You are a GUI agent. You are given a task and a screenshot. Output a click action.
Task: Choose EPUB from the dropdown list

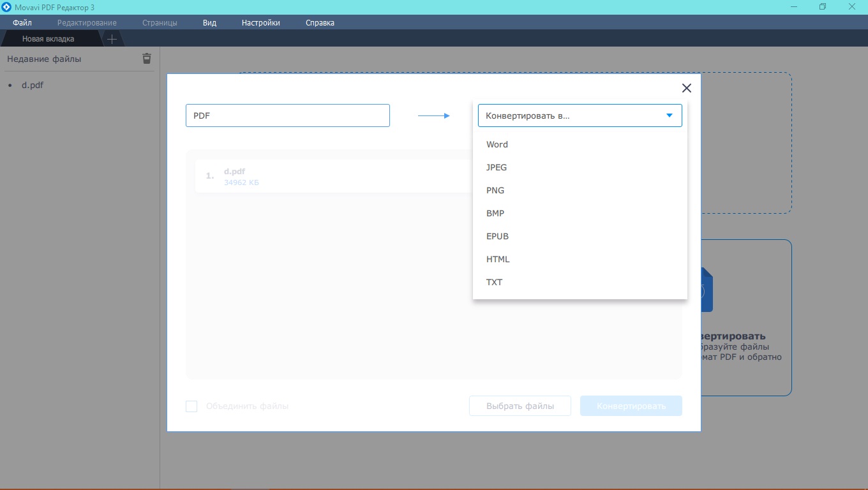pos(497,236)
